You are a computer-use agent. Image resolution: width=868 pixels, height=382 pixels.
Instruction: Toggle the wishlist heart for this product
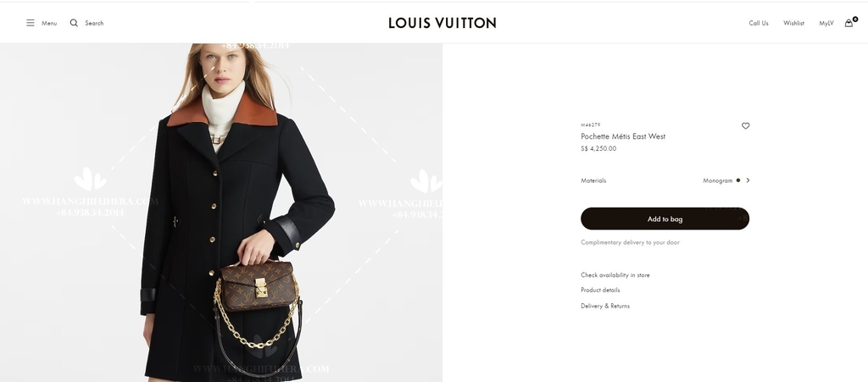pos(745,126)
